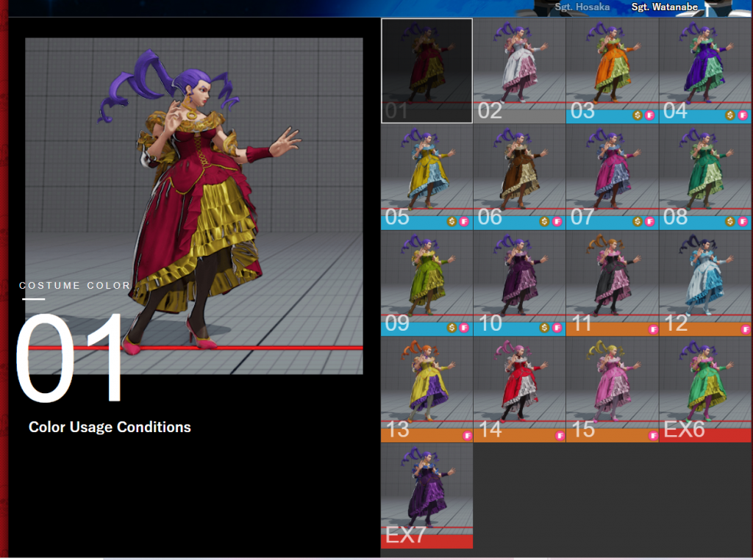Choose costume color 03 orange dress
This screenshot has height=560, width=753.
[x=612, y=71]
